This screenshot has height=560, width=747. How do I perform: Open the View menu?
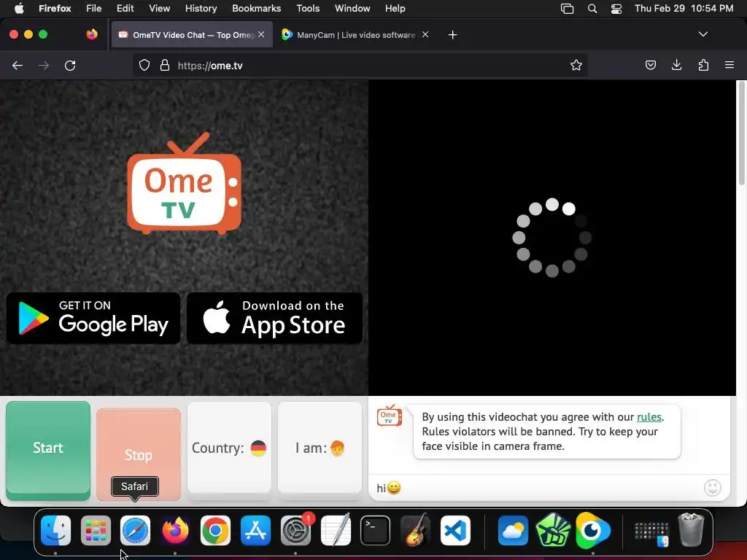[x=159, y=8]
